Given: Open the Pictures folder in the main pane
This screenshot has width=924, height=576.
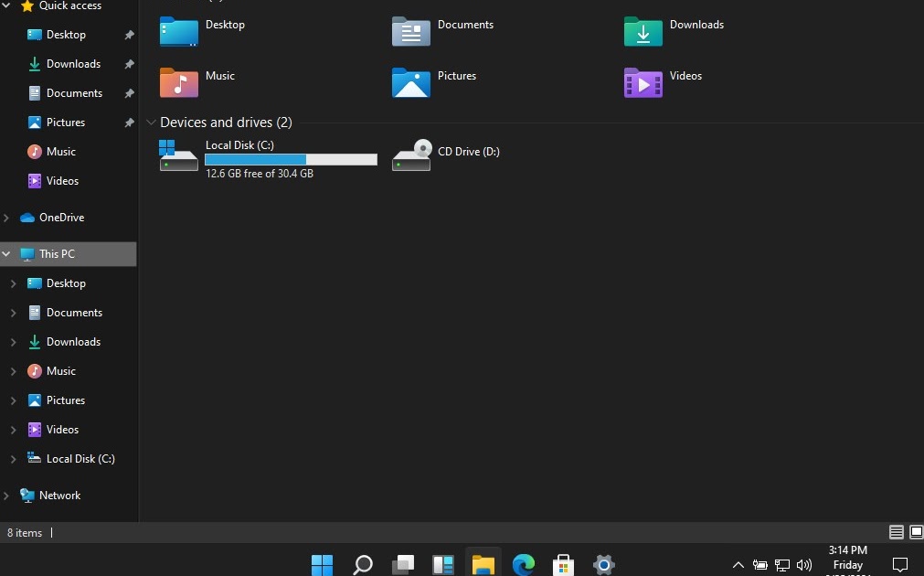Looking at the screenshot, I should click(410, 82).
